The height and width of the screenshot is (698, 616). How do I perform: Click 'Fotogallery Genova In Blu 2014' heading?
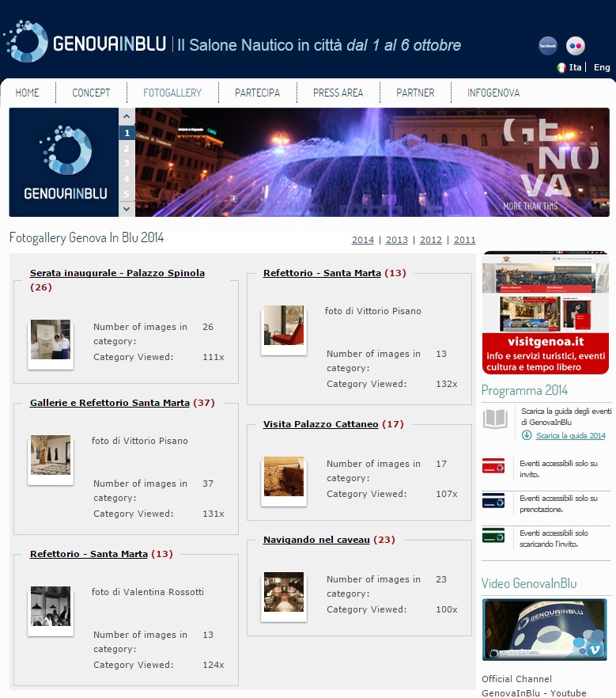click(87, 237)
